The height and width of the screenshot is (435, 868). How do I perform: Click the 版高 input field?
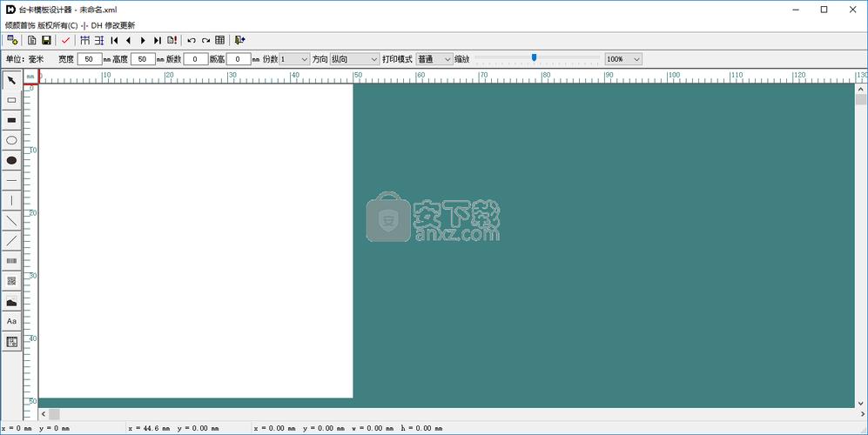[x=239, y=59]
